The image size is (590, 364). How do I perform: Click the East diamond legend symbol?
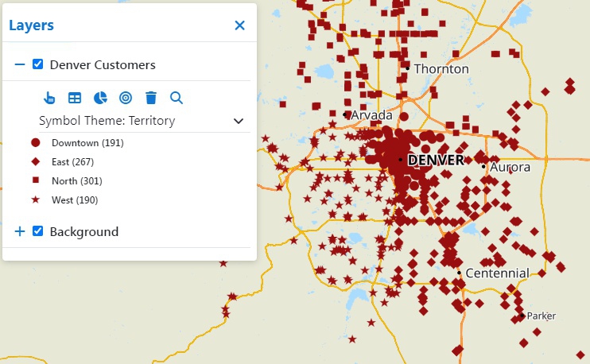pyautogui.click(x=36, y=162)
